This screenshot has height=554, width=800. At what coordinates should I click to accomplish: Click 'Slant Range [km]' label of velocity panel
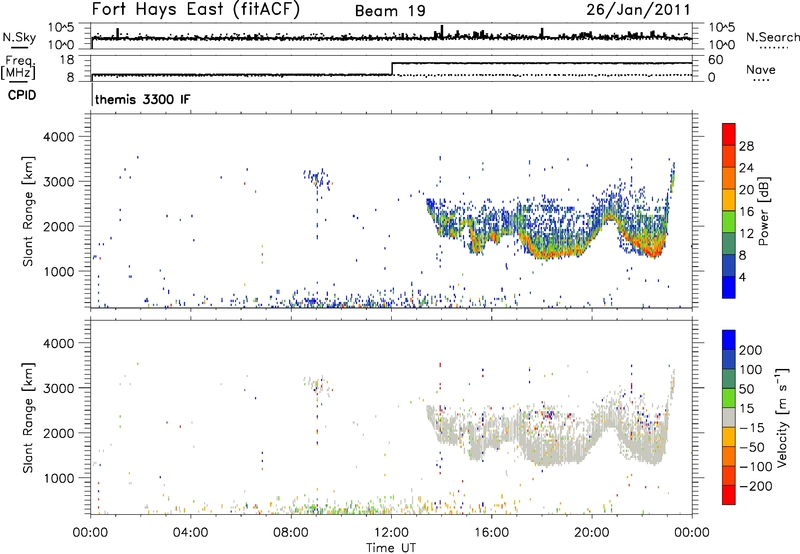(x=28, y=418)
